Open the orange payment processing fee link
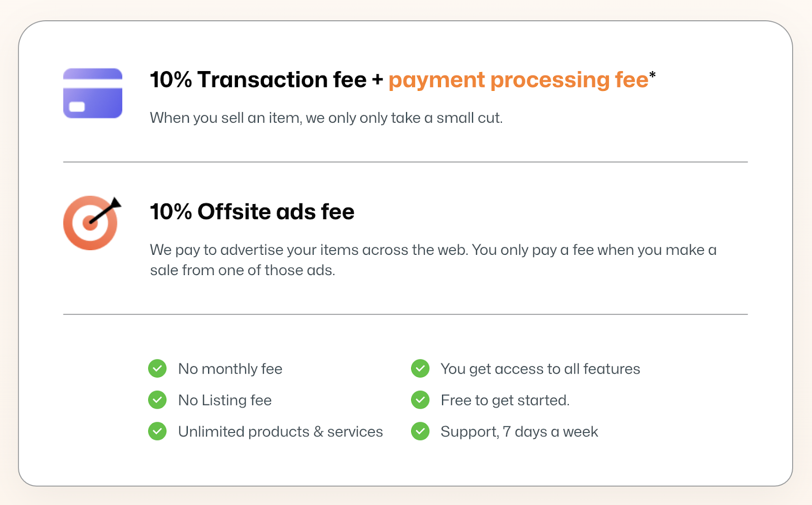Screen dimensions: 812x505 (x=518, y=80)
